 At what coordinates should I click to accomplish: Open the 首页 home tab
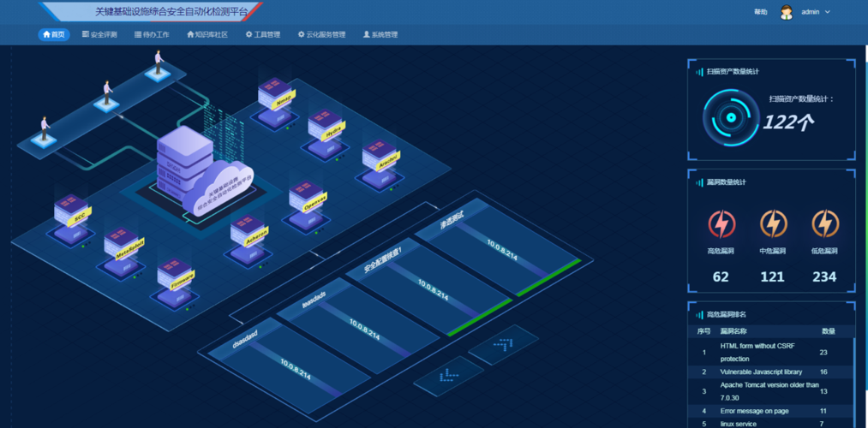point(54,34)
